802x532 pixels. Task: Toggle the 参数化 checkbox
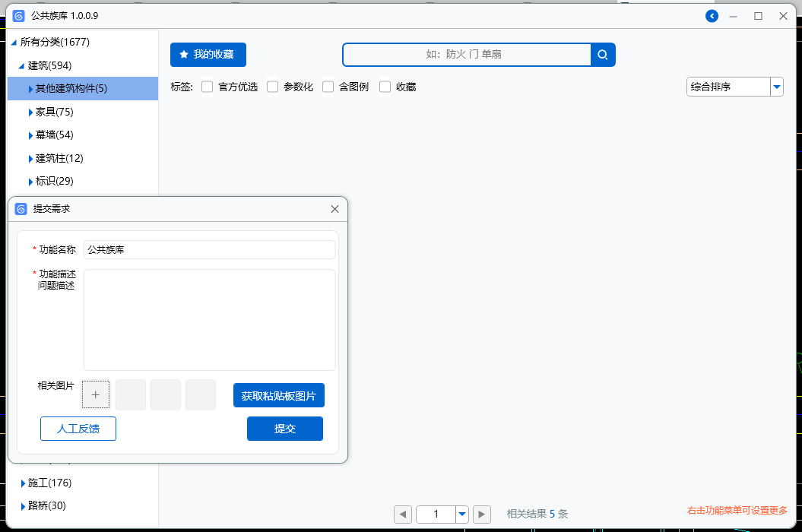273,87
